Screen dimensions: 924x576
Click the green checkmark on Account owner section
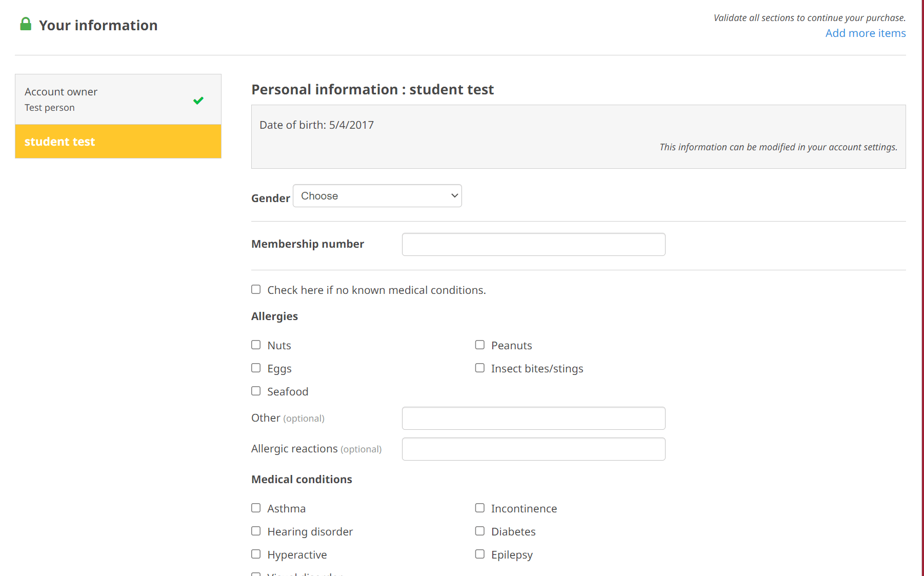(198, 101)
